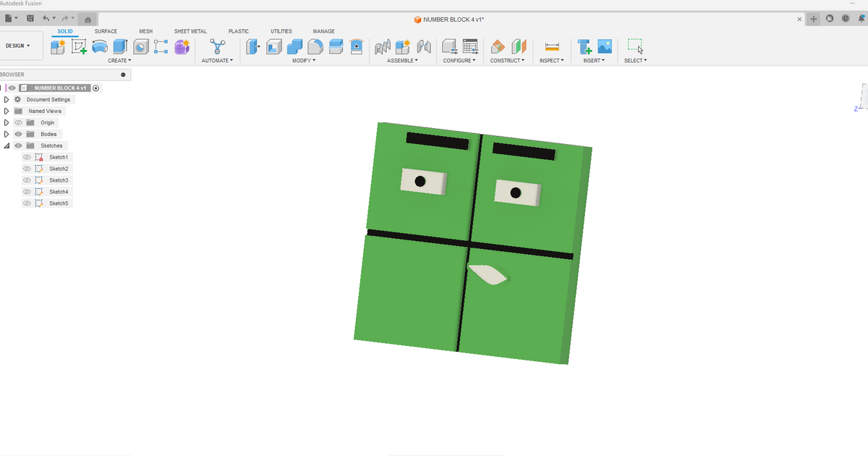Open the DESIGN workspace dropdown

pyautogui.click(x=18, y=46)
